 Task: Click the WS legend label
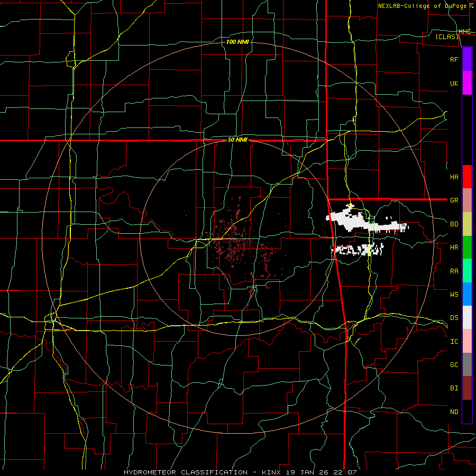pos(454,294)
